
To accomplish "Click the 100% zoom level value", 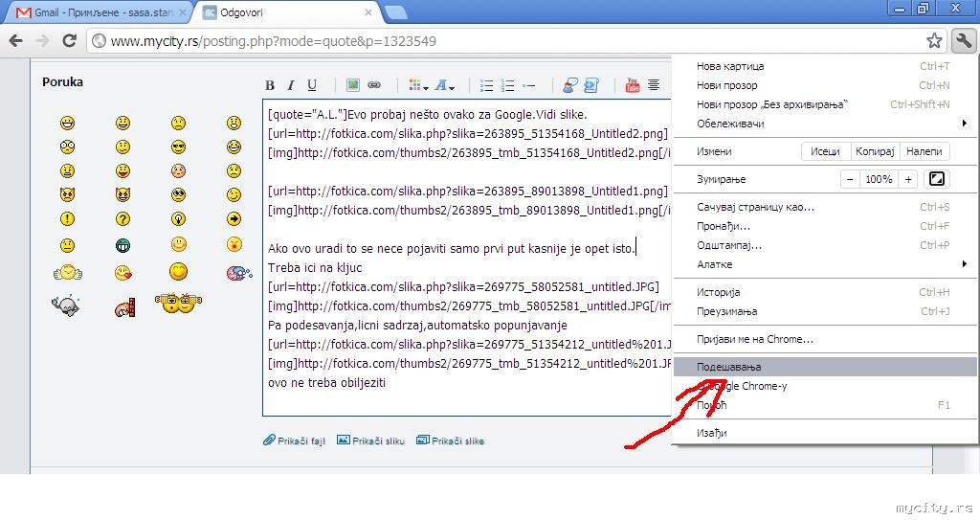I will (x=879, y=179).
